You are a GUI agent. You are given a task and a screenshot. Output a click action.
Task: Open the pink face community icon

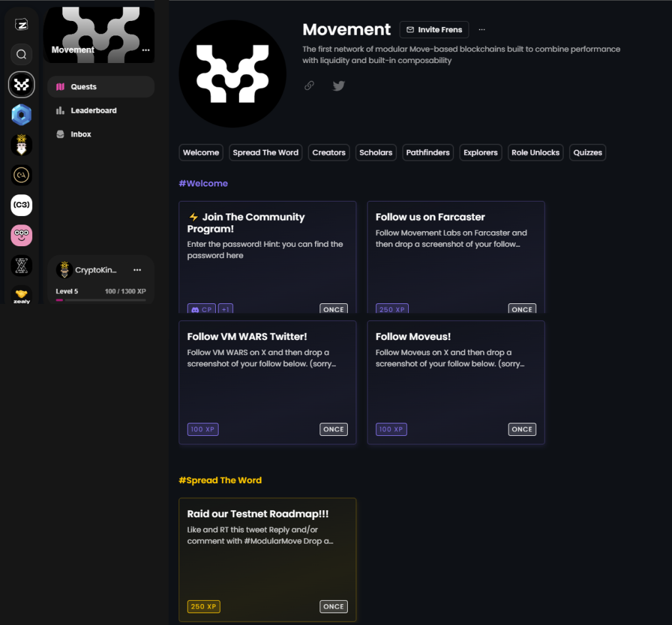click(21, 235)
